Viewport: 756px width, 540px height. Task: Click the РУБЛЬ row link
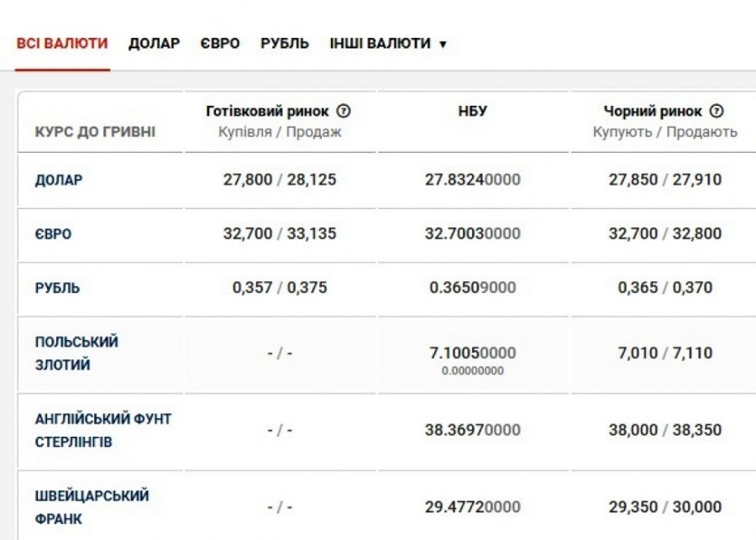57,288
